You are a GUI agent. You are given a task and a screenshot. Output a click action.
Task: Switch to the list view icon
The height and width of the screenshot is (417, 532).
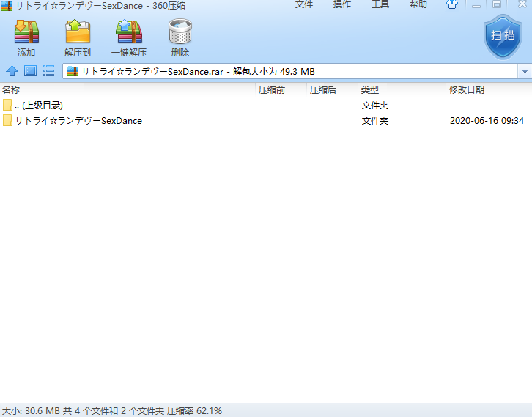[x=49, y=71]
